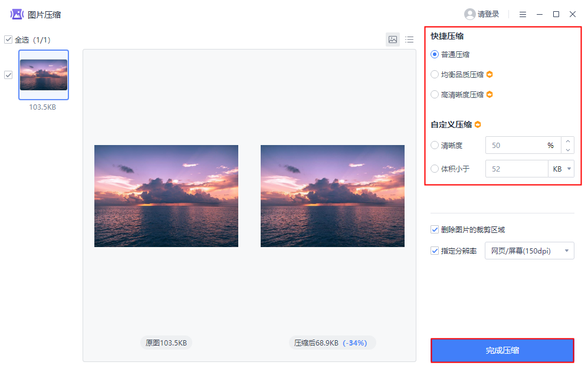The image size is (588, 375).
Task: Select 均衡品质压缩 radio option
Action: pos(435,74)
